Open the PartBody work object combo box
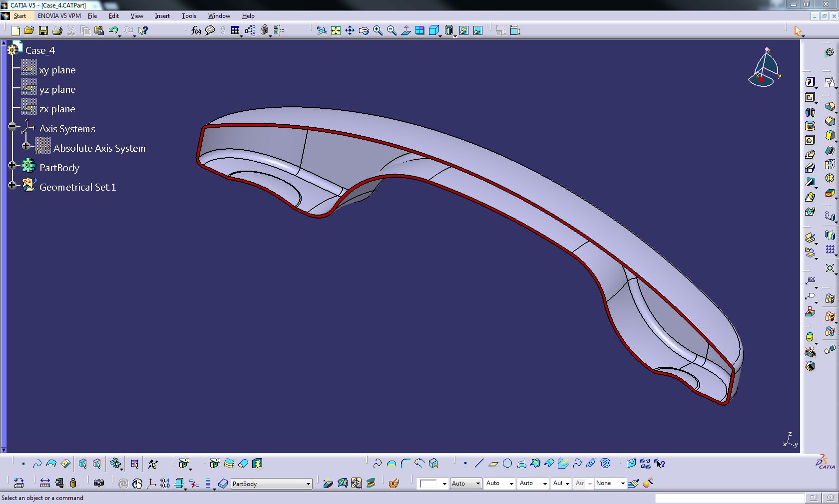The width and height of the screenshot is (839, 504). click(x=272, y=484)
